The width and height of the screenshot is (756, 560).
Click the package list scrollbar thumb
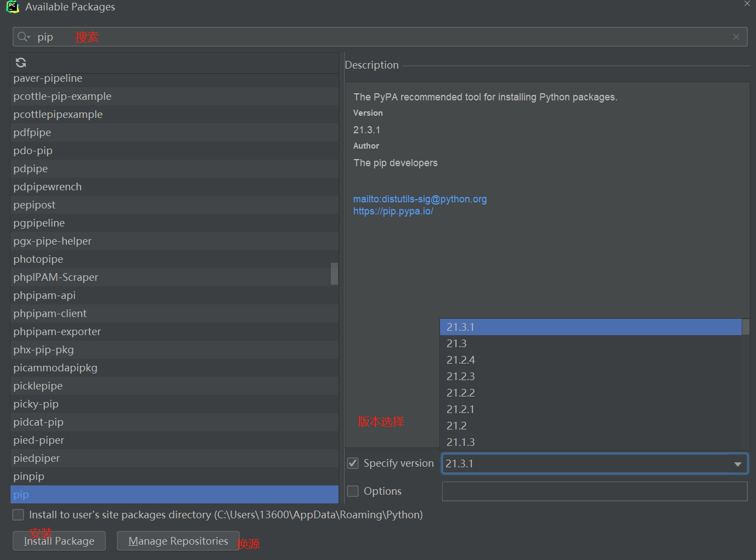[334, 274]
